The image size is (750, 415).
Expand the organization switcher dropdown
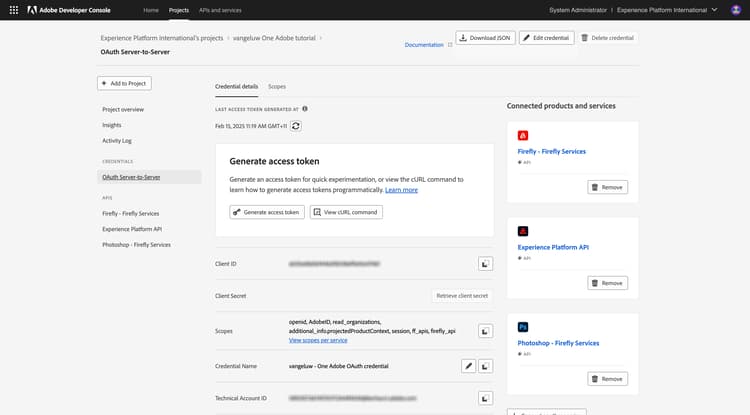click(x=667, y=10)
